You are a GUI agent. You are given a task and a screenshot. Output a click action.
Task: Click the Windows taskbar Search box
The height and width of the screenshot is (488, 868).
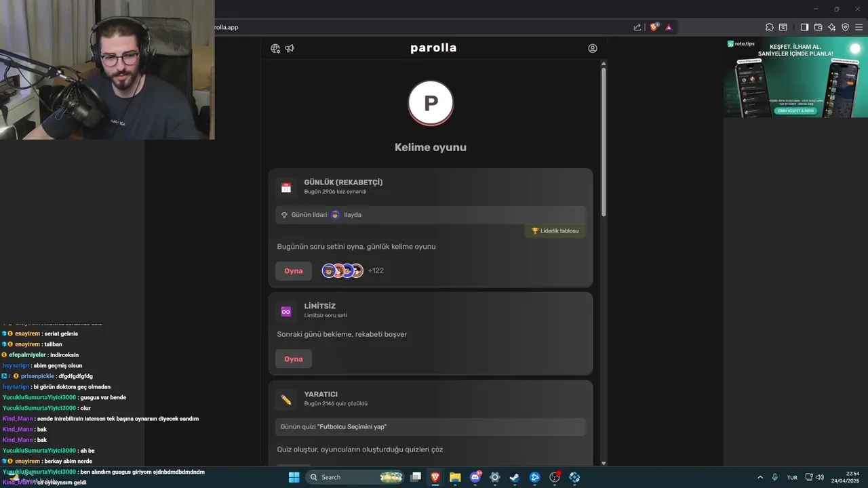coord(356,477)
